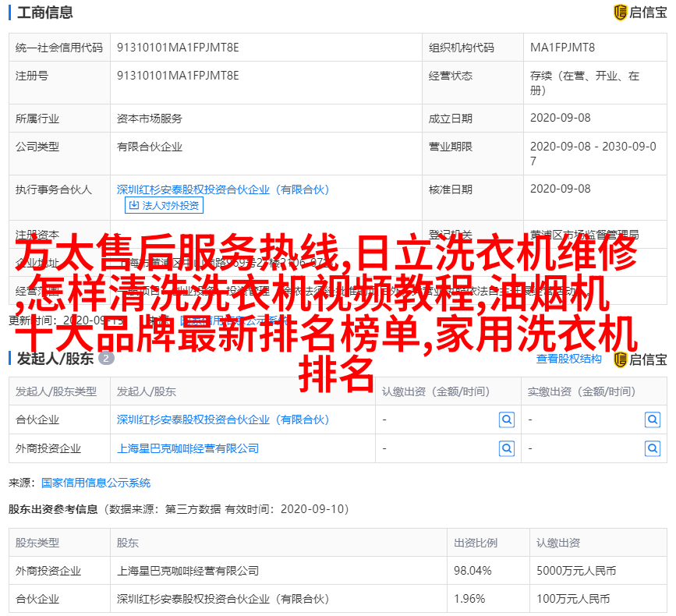Click paid-in capital search icon in 外商投资企业 row
The width and height of the screenshot is (676, 616).
coord(653,449)
